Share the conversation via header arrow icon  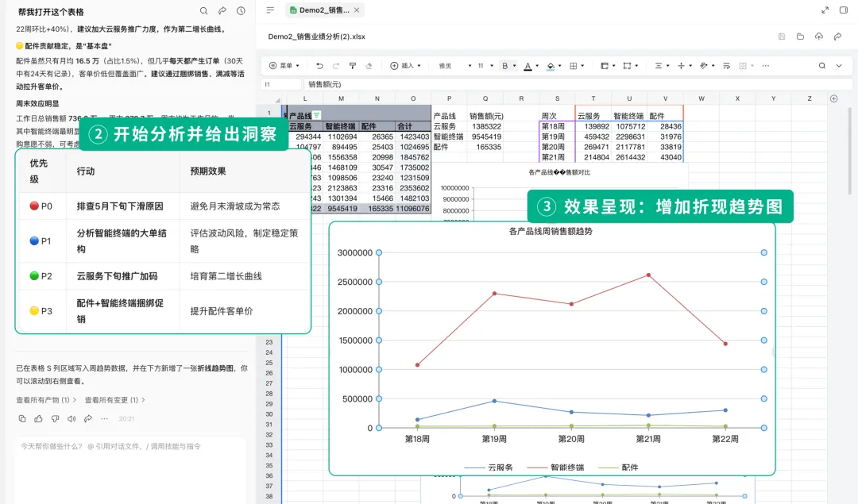(222, 11)
